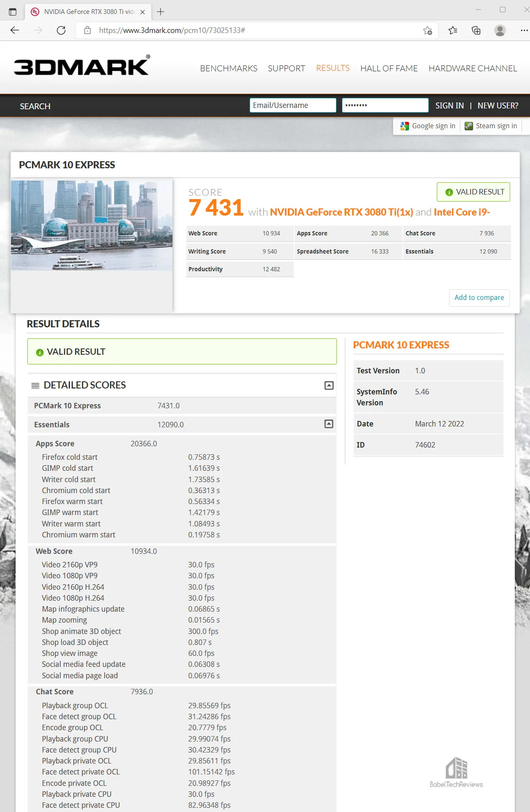Click the Steam sign in icon
Image resolution: width=530 pixels, height=812 pixels.
468,126
